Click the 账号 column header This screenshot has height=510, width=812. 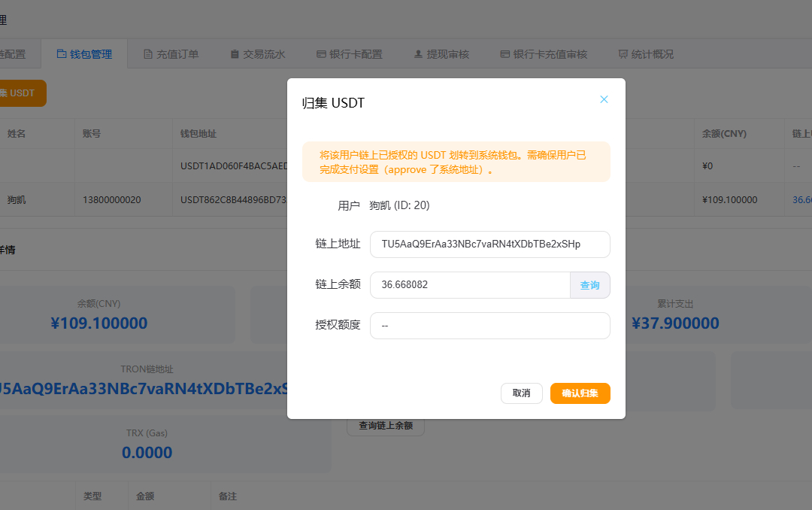point(92,134)
